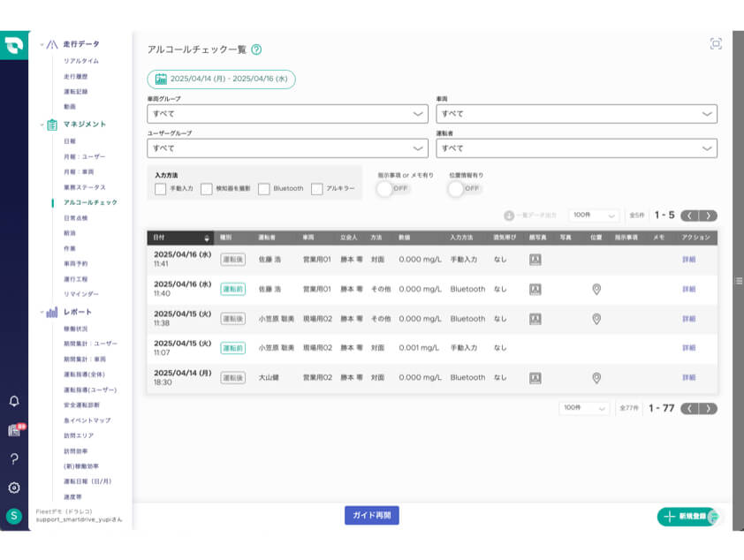Click the ガイド再開 button
The width and height of the screenshot is (744, 560).
(x=371, y=516)
